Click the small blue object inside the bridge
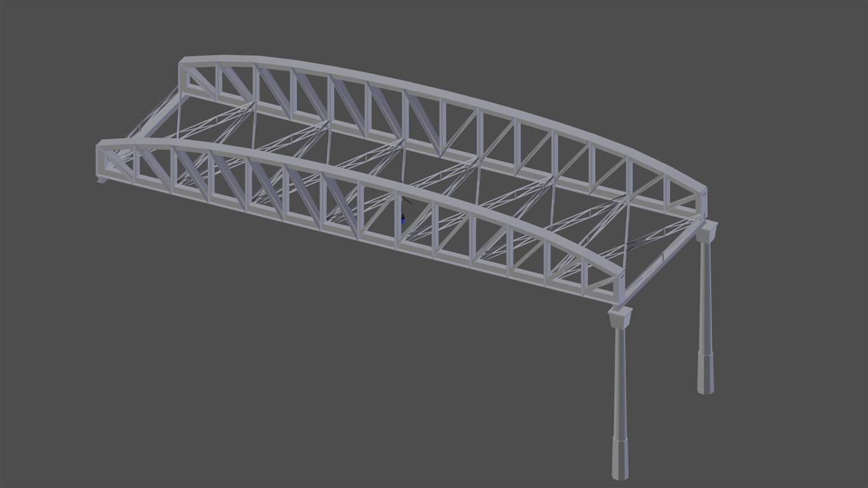 pos(403,220)
